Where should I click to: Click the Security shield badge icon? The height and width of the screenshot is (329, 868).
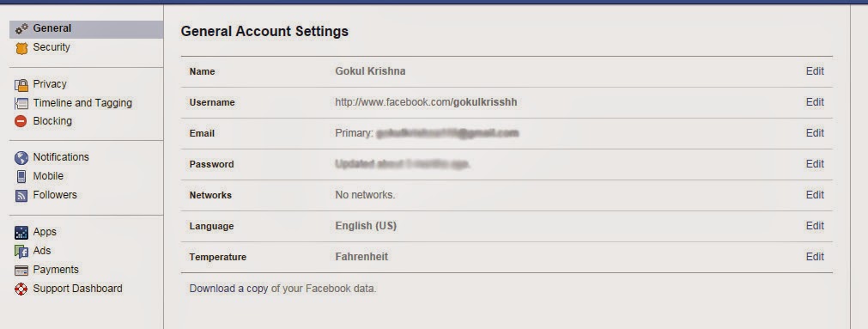[21, 48]
